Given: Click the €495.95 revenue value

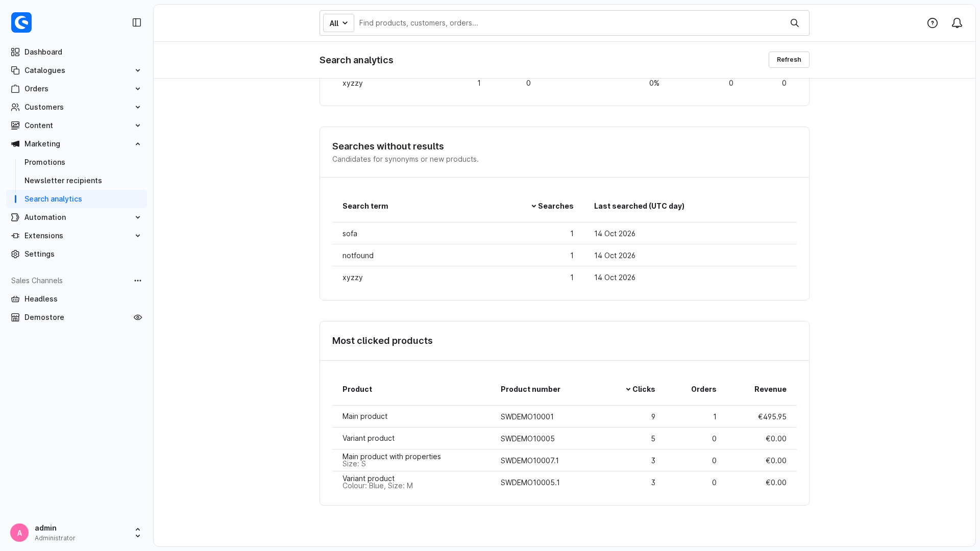Looking at the screenshot, I should coord(772,417).
